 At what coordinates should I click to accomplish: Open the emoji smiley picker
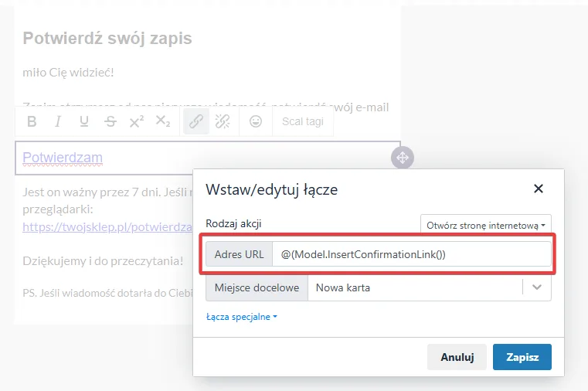[256, 121]
